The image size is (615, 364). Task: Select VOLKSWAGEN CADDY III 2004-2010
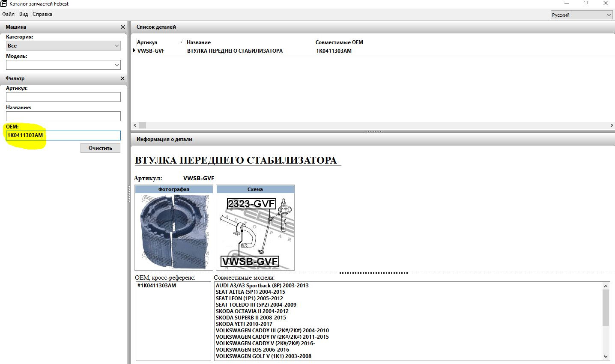click(272, 331)
